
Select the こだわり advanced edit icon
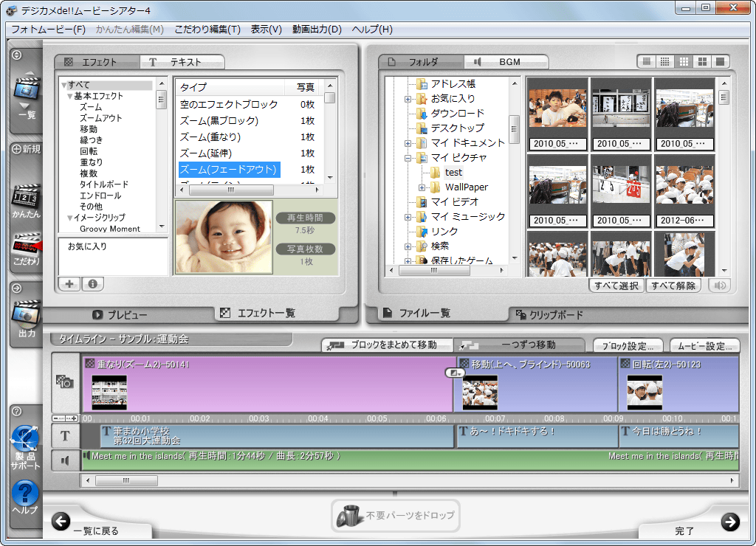(26, 248)
